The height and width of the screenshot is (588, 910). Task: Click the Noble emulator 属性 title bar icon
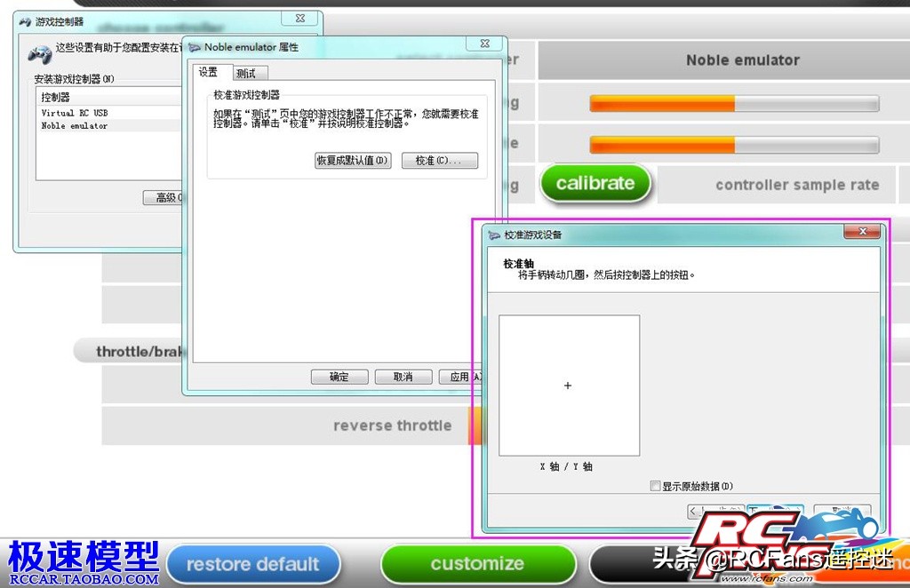pyautogui.click(x=195, y=46)
